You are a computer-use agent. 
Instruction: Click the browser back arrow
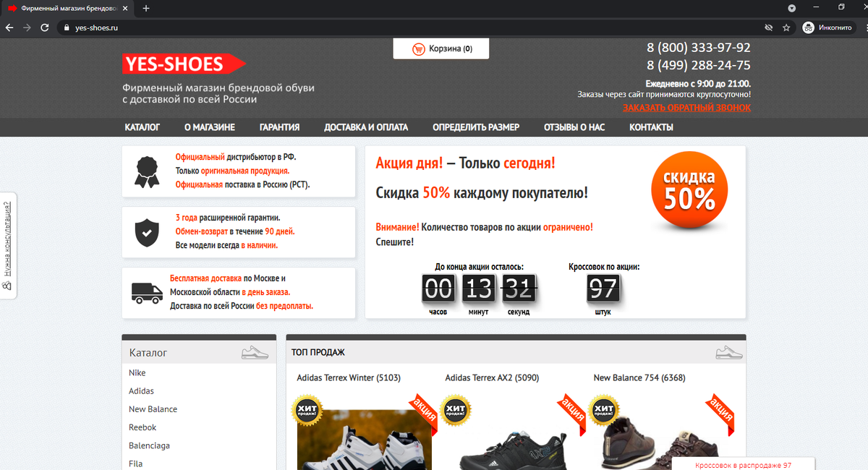click(9, 27)
